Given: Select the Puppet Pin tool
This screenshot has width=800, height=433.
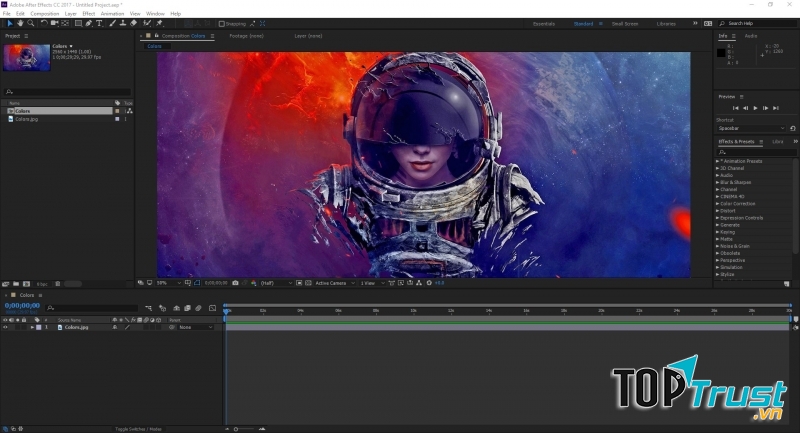Looking at the screenshot, I should point(159,23).
